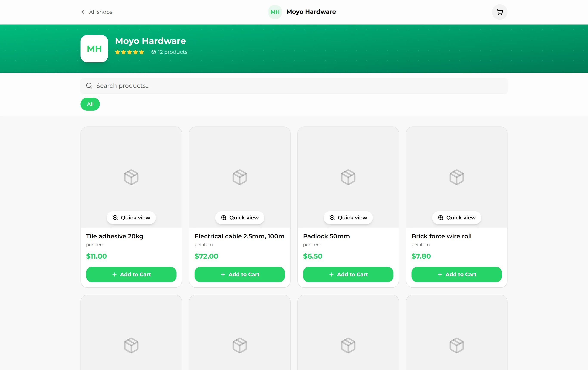
Task: Add Tile adhesive 20kg to cart
Action: [x=131, y=274]
